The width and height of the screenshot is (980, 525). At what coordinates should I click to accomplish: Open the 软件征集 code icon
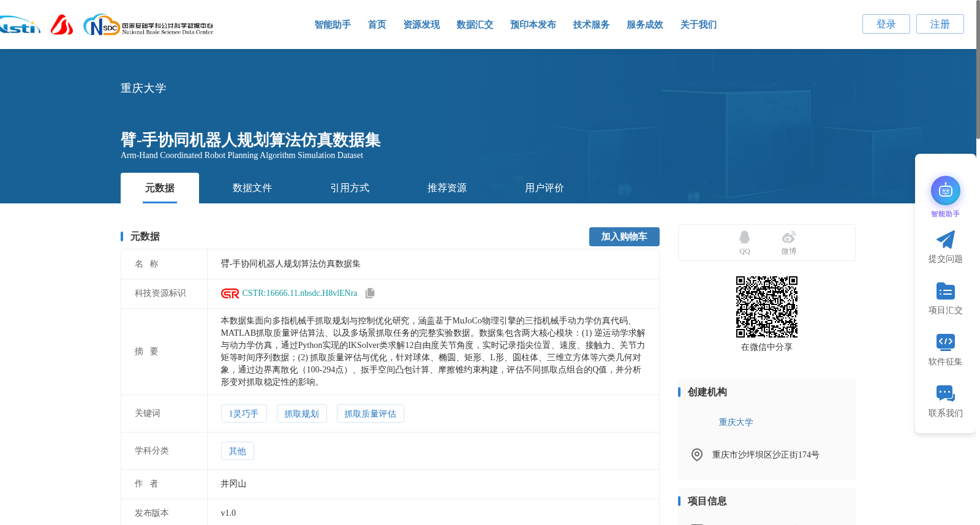[946, 342]
